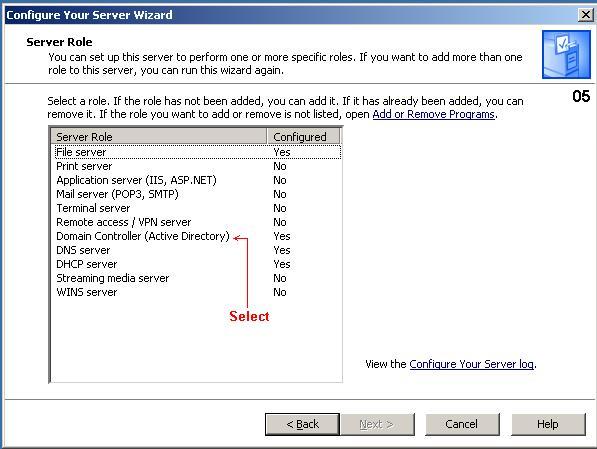The image size is (597, 449).
Task: Pick the WINS server role
Action: (197, 292)
